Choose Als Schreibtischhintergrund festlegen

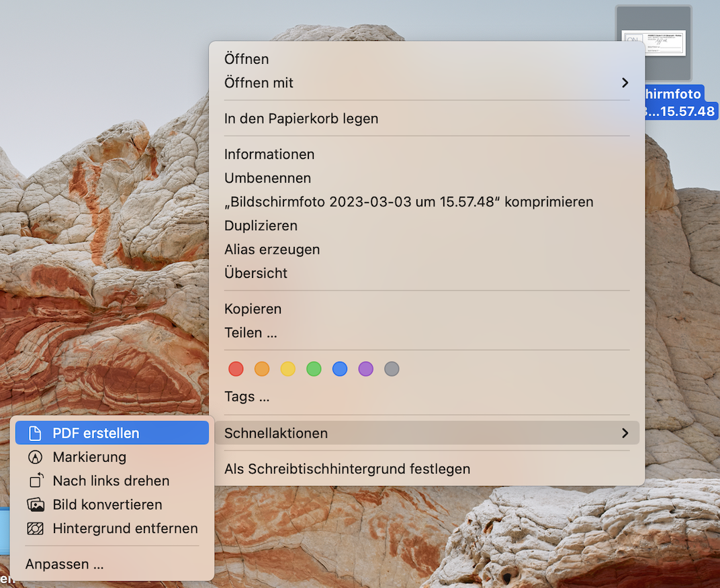[347, 469]
